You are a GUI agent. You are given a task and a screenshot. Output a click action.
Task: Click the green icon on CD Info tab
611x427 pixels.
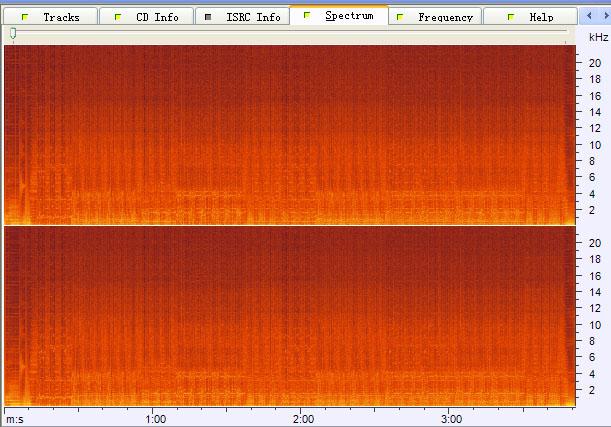pos(118,17)
